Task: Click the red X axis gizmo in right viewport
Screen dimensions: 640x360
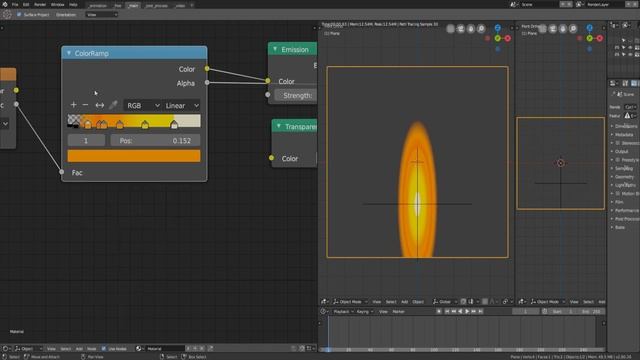Action: coord(600,38)
